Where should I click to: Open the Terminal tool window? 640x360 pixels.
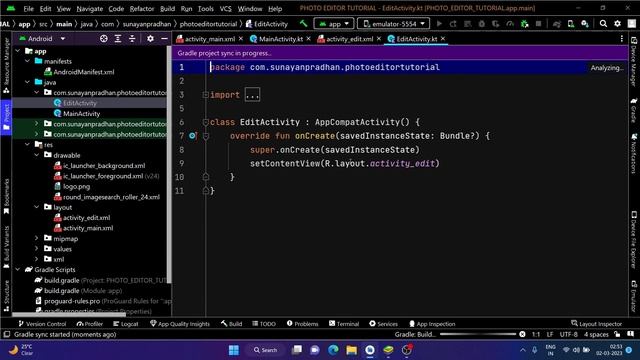(x=344, y=324)
